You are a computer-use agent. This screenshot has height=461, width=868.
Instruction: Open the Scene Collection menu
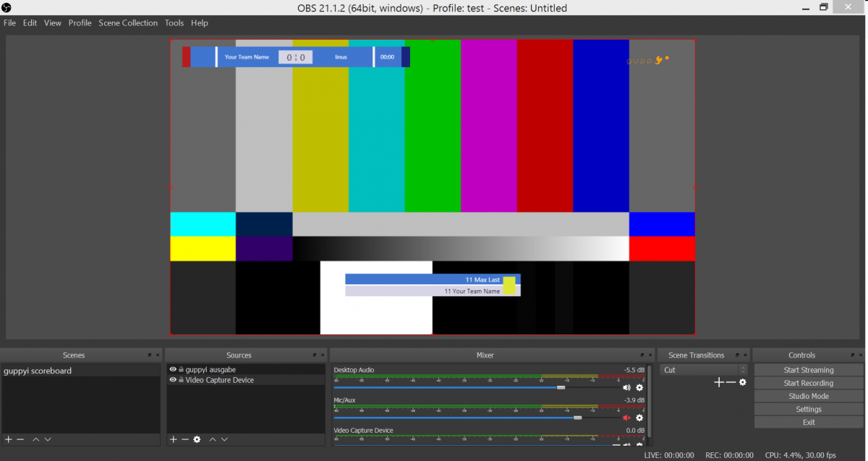[128, 22]
